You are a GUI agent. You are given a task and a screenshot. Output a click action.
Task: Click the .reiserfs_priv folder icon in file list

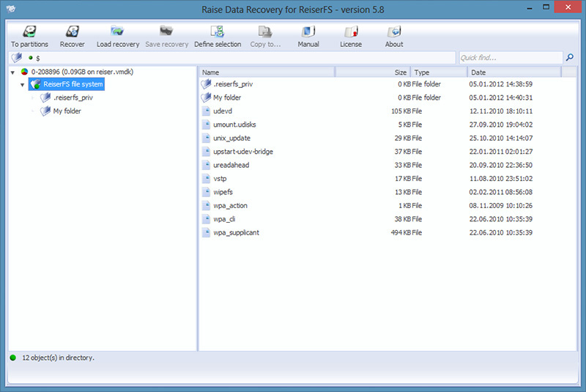[206, 84]
